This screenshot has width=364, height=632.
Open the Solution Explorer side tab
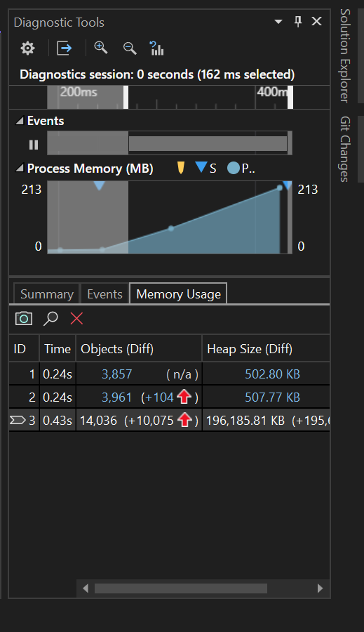pyautogui.click(x=345, y=55)
